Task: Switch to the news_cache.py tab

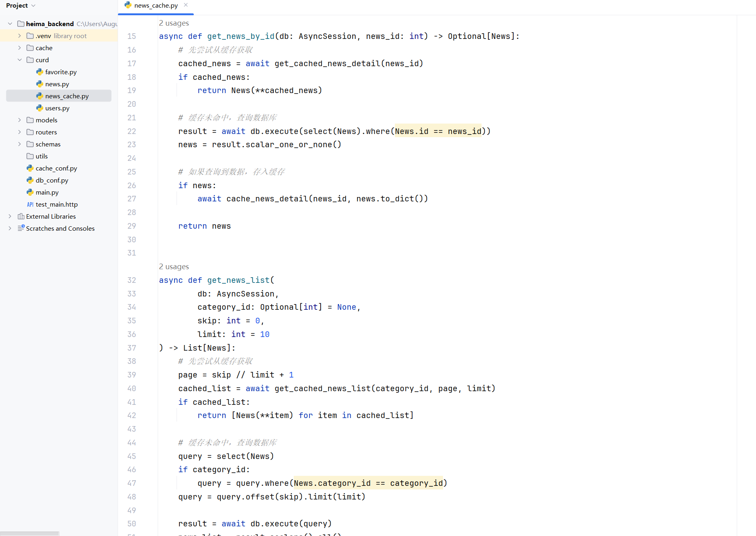Action: point(156,6)
